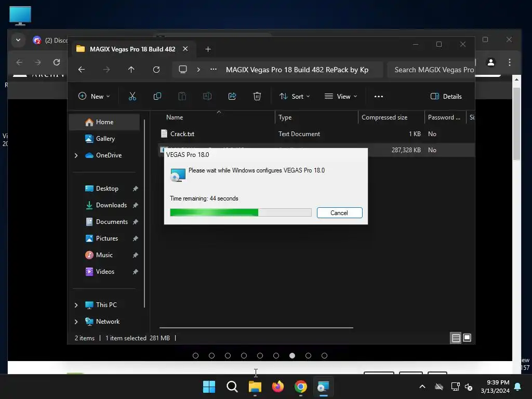532x399 pixels.
Task: Sort by the Name column header
Action: coord(175,117)
